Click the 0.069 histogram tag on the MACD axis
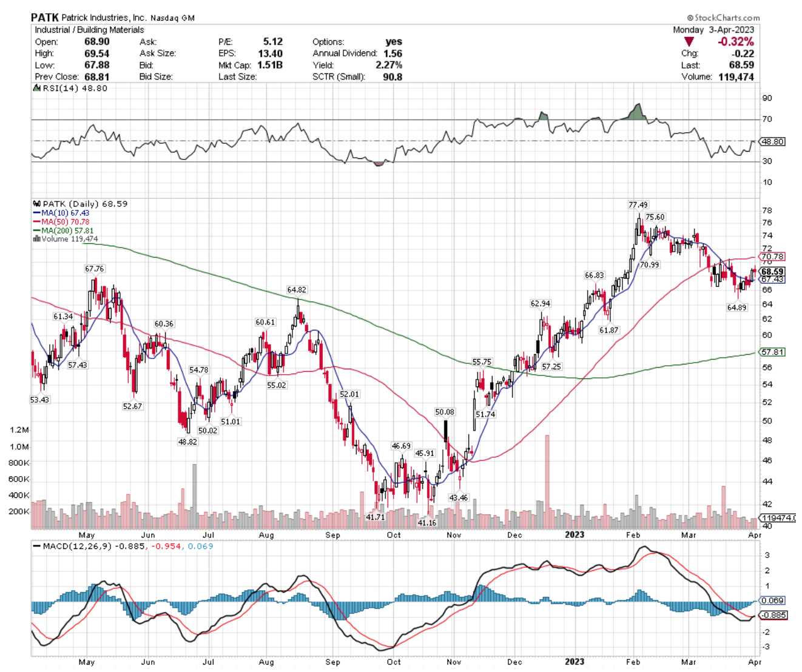 point(773,600)
